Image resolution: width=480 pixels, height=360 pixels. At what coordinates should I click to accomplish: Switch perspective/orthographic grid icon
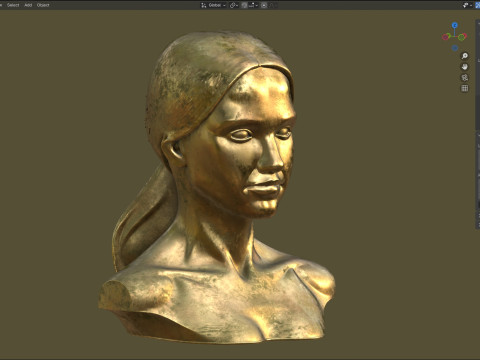(x=464, y=88)
